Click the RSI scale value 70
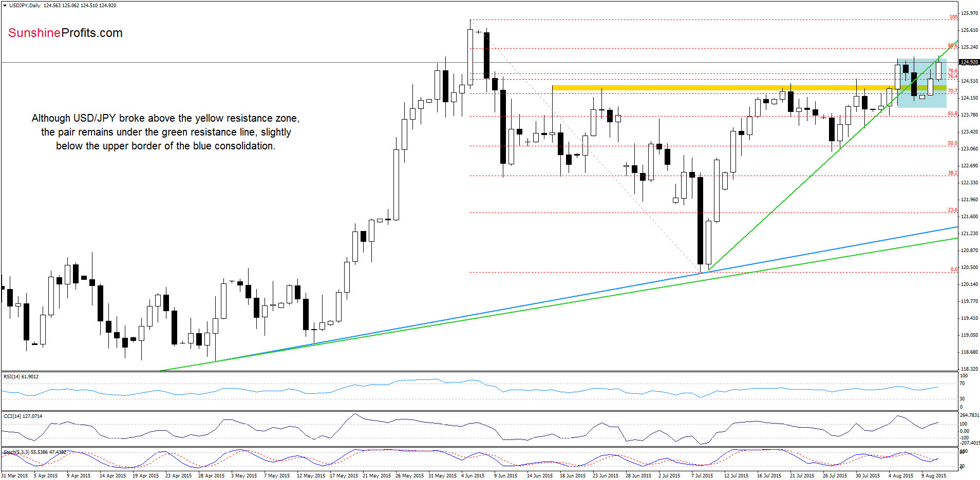The width and height of the screenshot is (980, 480). pyautogui.click(x=963, y=383)
